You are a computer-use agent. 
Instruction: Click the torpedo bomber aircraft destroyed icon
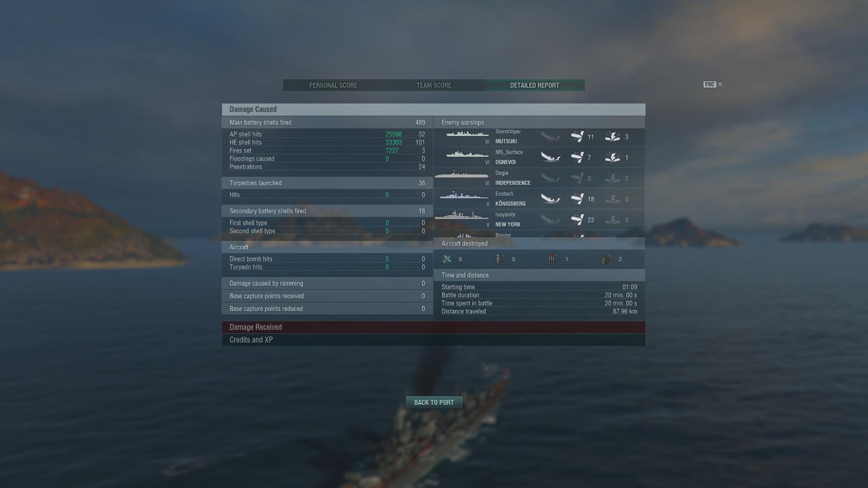554,259
